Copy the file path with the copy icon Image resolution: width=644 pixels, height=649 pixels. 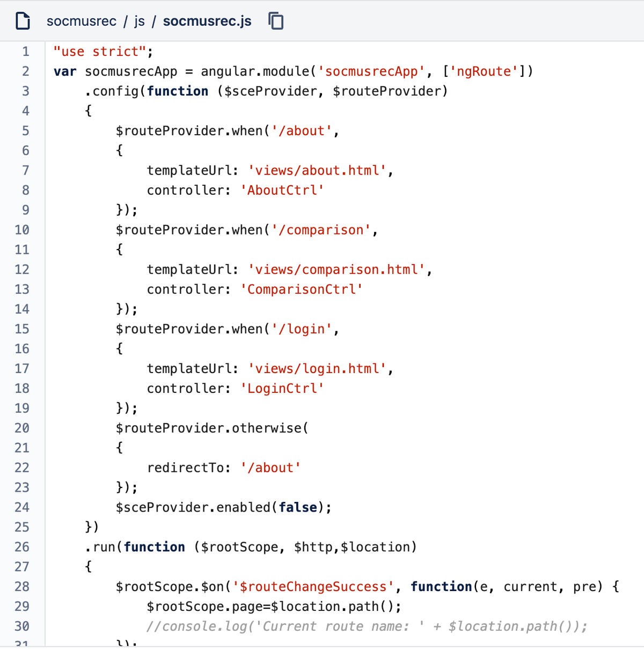click(x=276, y=21)
